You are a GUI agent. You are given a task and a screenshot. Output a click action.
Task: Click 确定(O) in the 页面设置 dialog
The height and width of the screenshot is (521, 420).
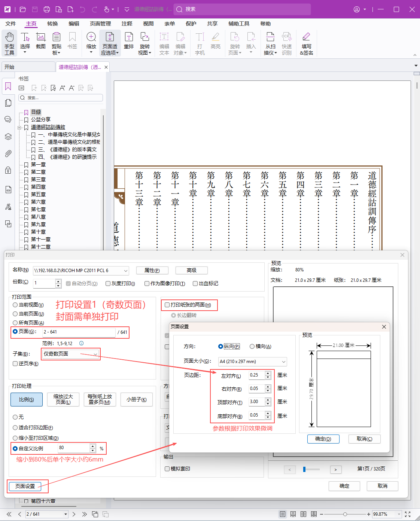point(323,439)
